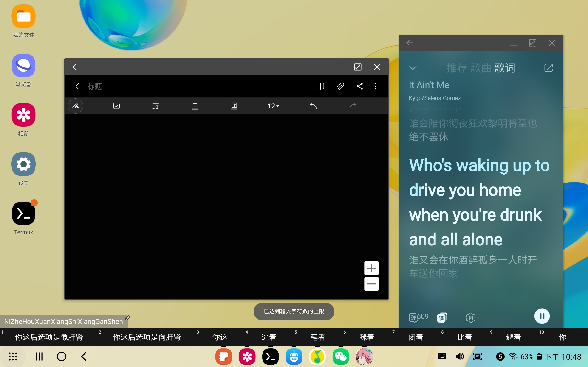Switch to reading mode book icon
The image size is (588, 367).
pyautogui.click(x=320, y=86)
